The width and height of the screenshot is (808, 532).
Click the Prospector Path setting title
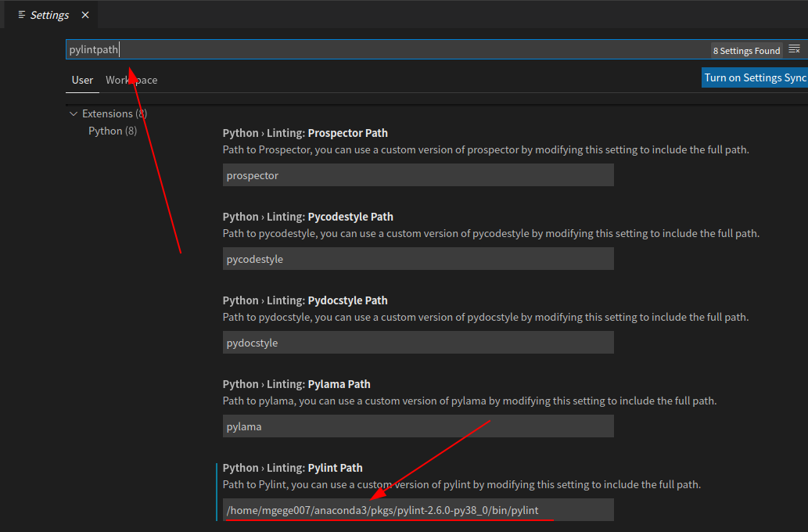(305, 133)
